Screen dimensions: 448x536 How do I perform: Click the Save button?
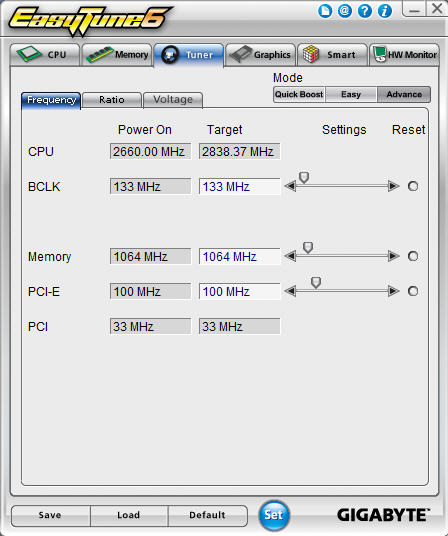[51, 515]
